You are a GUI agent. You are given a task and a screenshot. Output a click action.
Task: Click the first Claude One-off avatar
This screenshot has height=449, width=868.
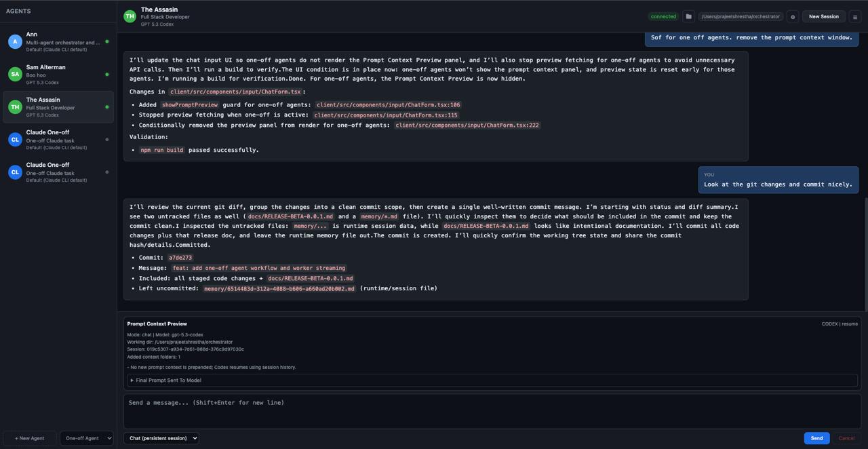(15, 139)
